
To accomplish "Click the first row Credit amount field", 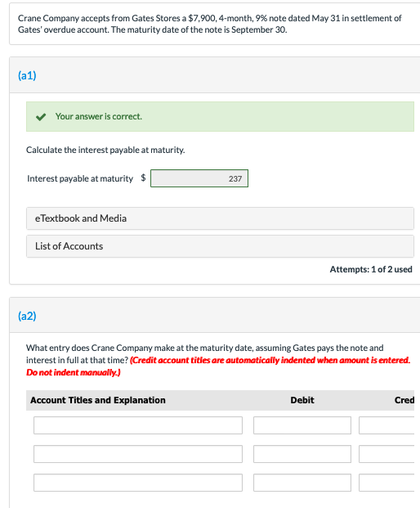I will pyautogui.click(x=386, y=425).
